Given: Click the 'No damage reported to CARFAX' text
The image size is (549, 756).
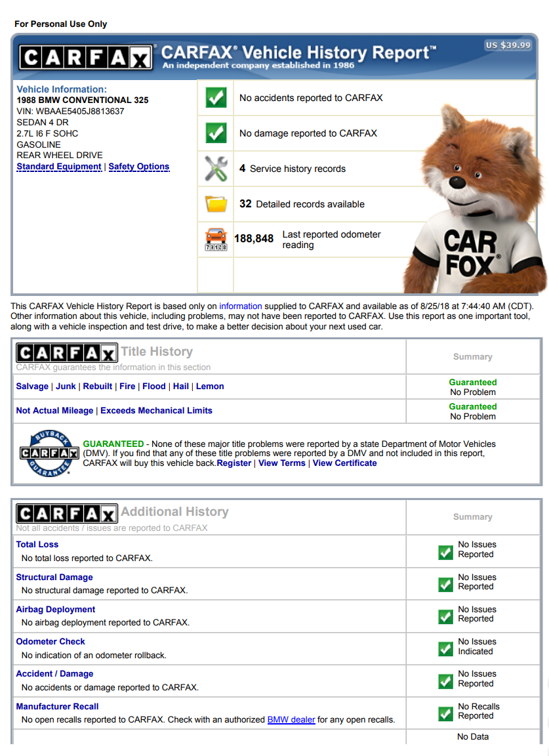Looking at the screenshot, I should click(308, 133).
